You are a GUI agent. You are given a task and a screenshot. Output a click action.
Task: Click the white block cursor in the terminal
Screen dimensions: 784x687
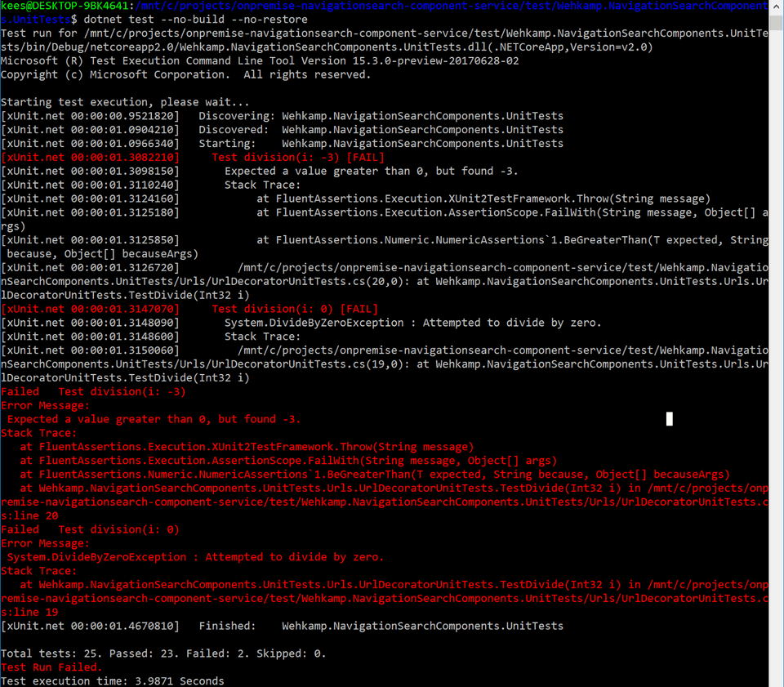tap(670, 419)
